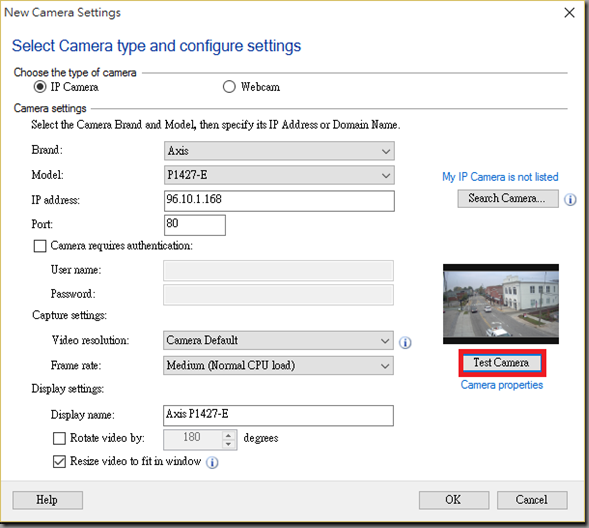This screenshot has width=589, height=528.
Task: Expand the Frame rate dropdown
Action: coord(278,365)
